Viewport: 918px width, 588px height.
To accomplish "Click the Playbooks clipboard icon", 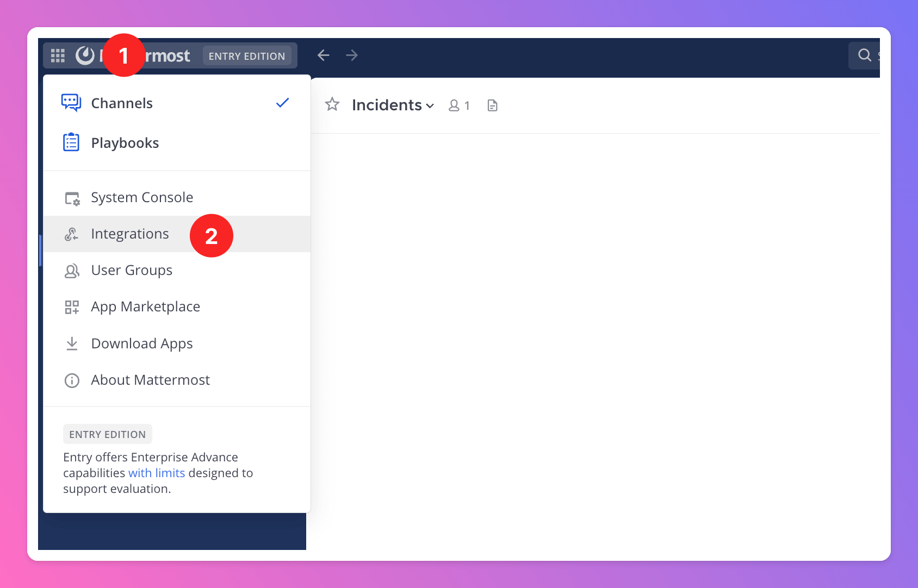I will pyautogui.click(x=71, y=142).
